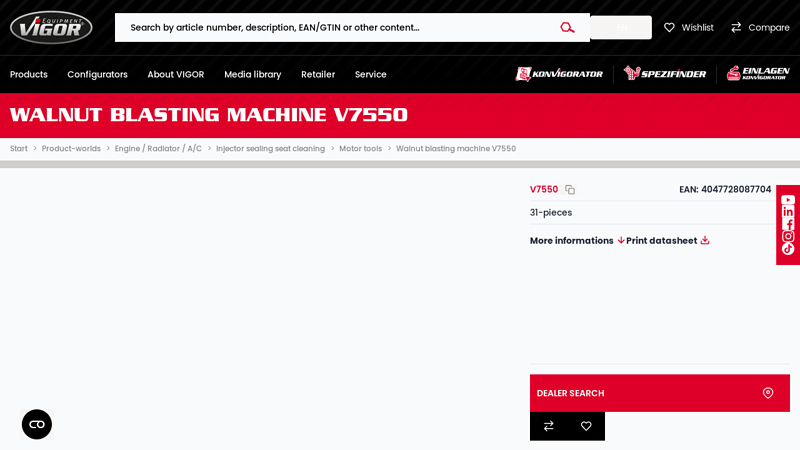Open the Media library menu

point(253,74)
